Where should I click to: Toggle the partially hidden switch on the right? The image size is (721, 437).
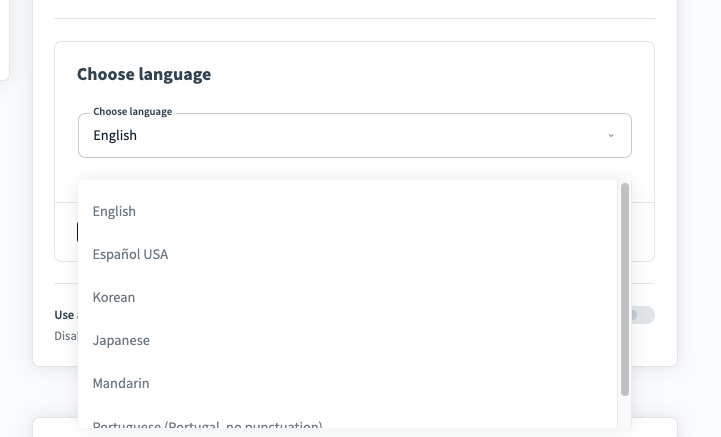point(641,315)
